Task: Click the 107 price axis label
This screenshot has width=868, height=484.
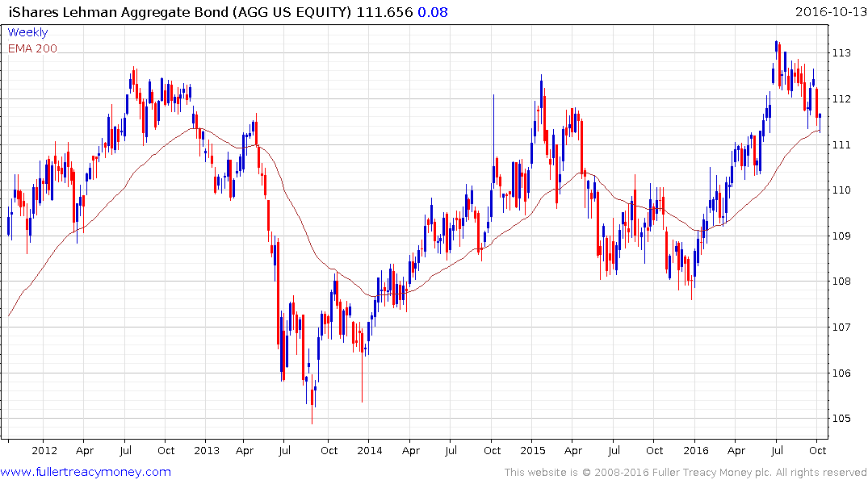Action: point(841,328)
